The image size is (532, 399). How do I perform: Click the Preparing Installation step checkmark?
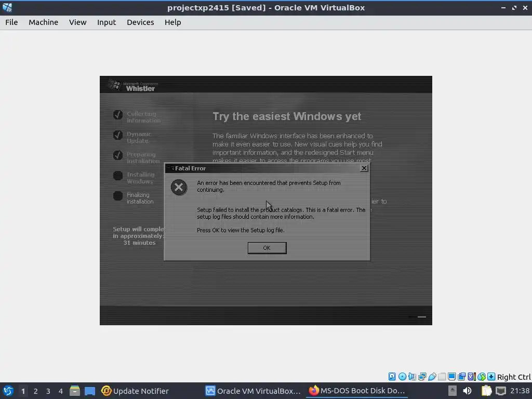[118, 155]
